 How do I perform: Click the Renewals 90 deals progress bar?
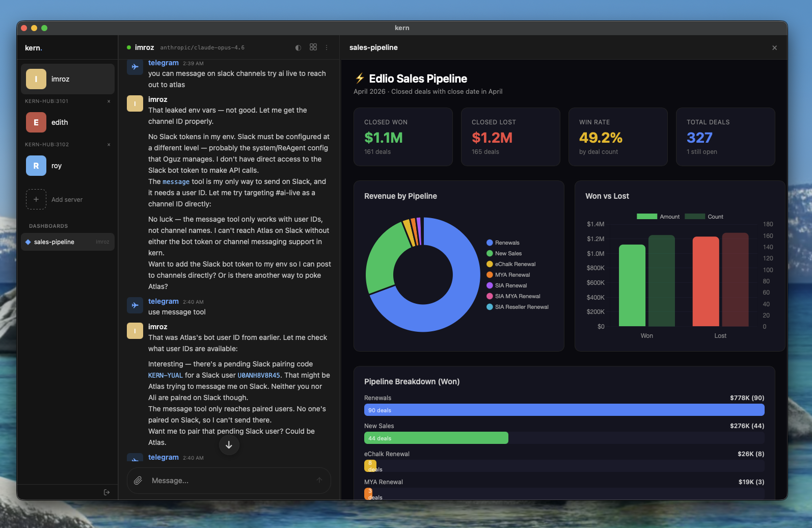564,410
